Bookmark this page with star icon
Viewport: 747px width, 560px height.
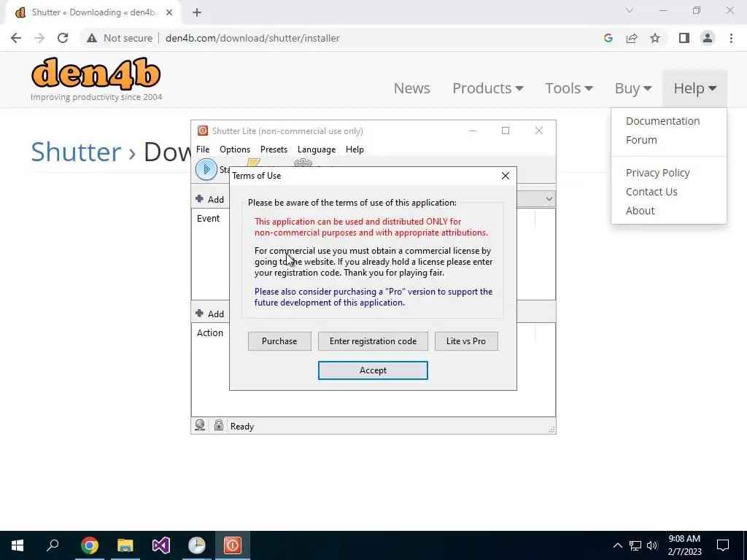655,38
